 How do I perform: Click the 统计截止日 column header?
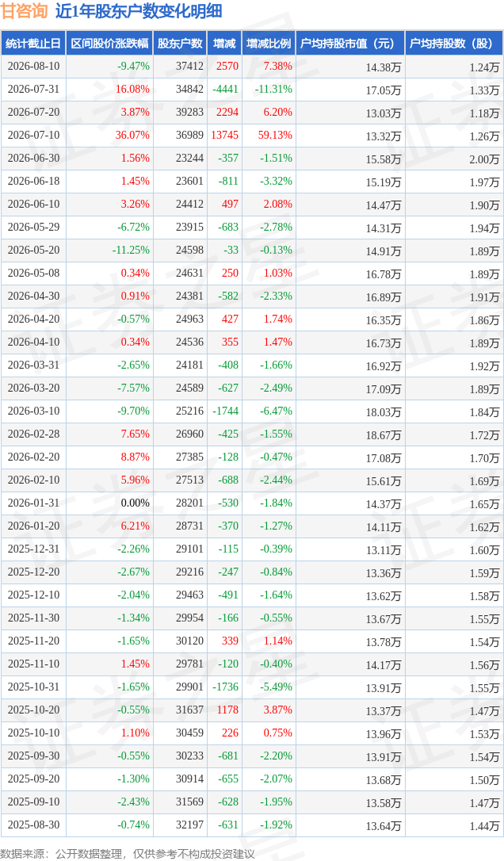[33, 44]
